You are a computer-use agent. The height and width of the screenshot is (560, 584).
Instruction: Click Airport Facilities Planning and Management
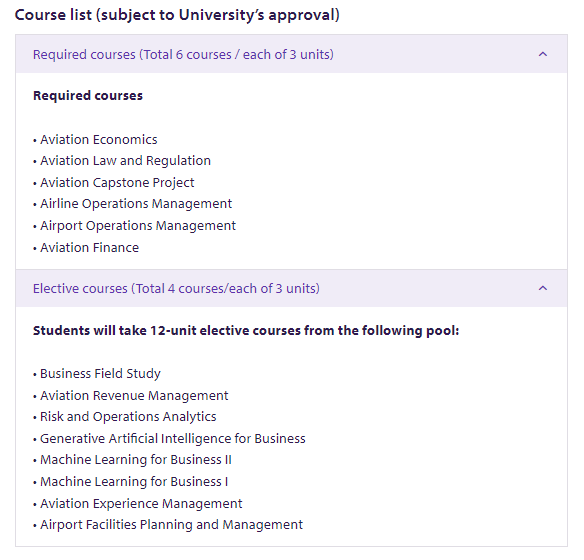[171, 525]
